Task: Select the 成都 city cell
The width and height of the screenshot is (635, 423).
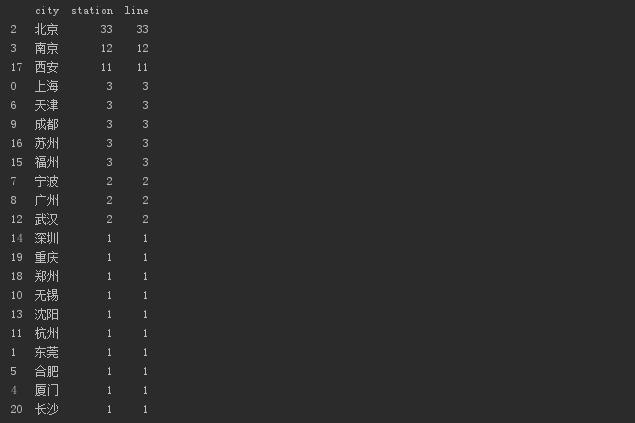Action: (x=47, y=124)
